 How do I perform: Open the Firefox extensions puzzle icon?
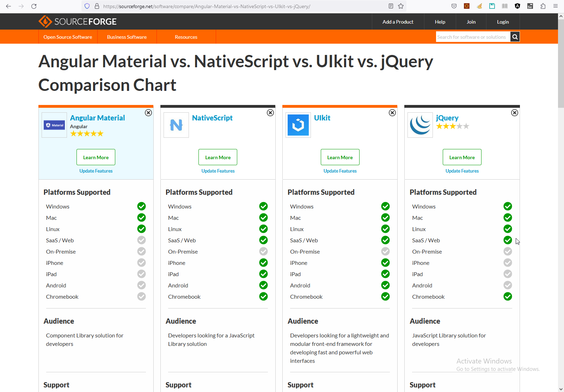point(543,6)
